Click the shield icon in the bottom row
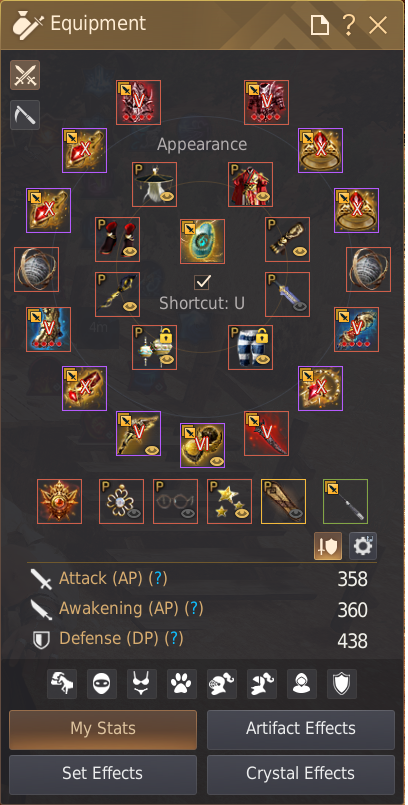The height and width of the screenshot is (805, 408). coord(342,683)
